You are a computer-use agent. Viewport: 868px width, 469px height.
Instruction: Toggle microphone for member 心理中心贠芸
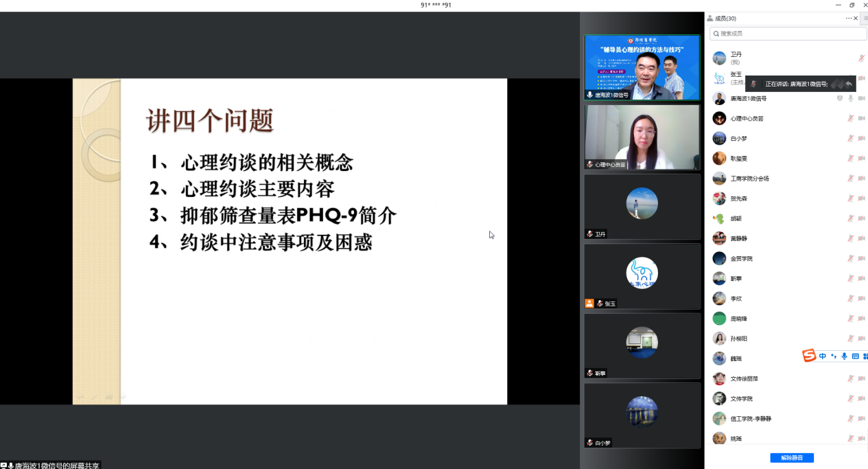(x=851, y=118)
